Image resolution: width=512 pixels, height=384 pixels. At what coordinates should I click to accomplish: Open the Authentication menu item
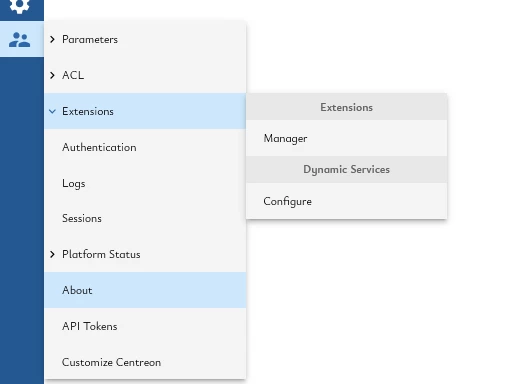(x=145, y=147)
